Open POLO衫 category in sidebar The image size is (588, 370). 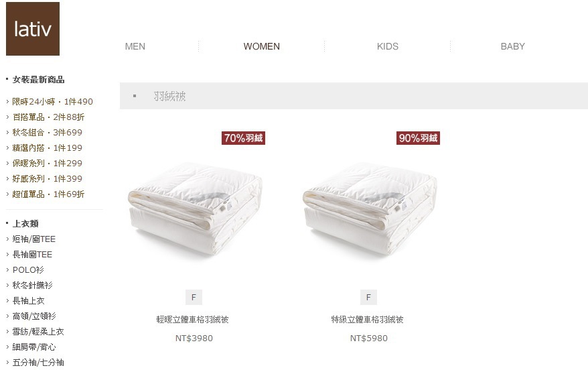click(x=28, y=270)
